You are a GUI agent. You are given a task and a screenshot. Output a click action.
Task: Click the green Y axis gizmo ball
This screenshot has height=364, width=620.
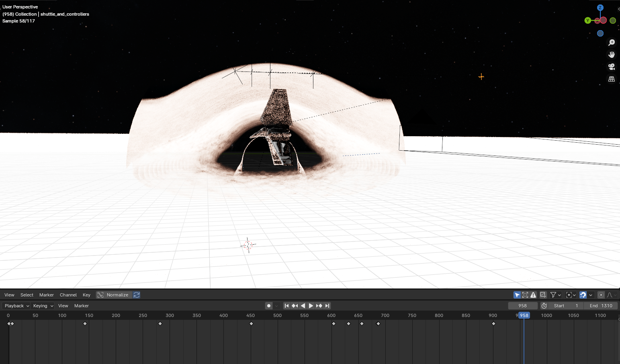[x=588, y=20]
